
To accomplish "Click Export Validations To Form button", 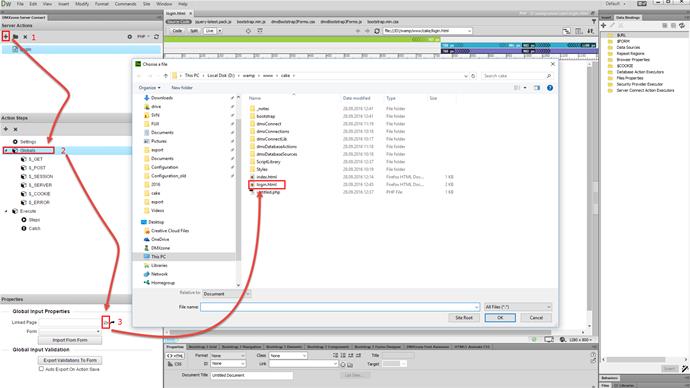I will tap(70, 360).
